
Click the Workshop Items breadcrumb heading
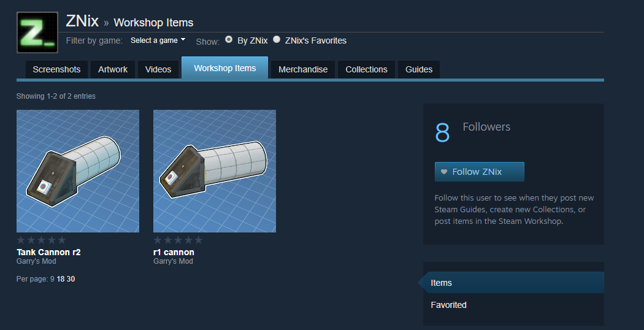(153, 23)
